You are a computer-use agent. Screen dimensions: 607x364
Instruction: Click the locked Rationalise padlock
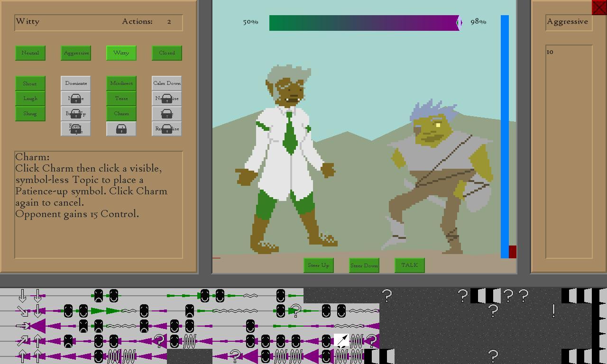[167, 129]
